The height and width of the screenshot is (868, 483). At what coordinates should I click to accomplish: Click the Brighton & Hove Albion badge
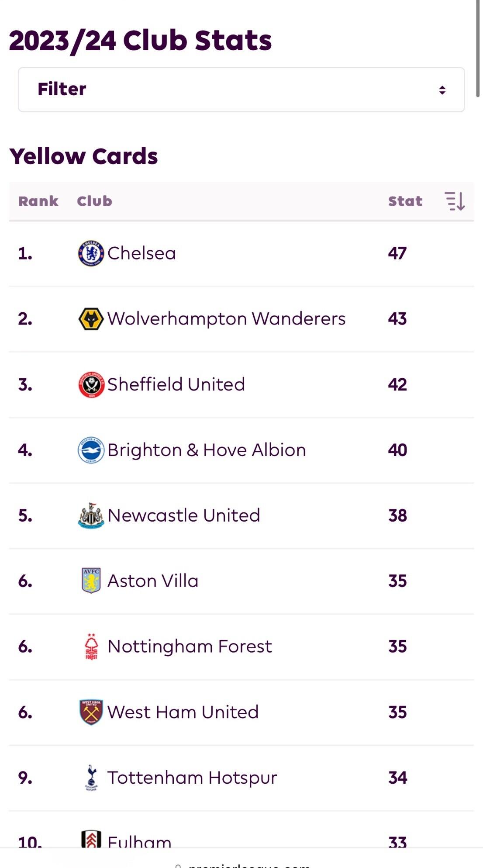(91, 450)
